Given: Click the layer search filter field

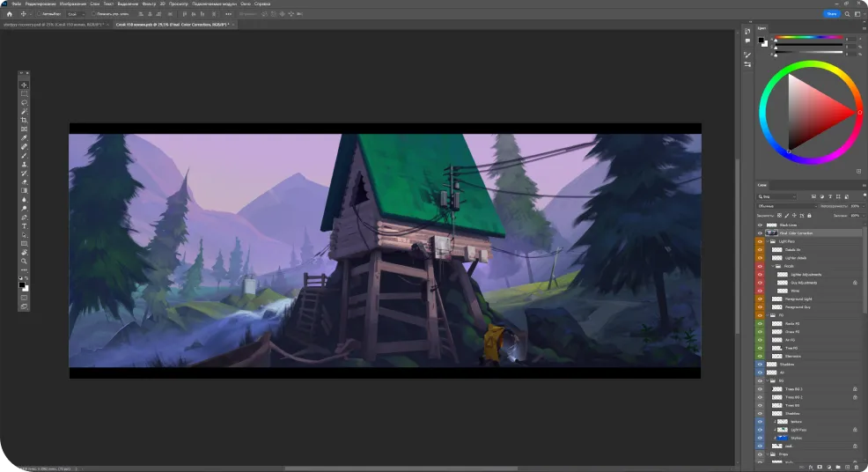Looking at the screenshot, I should [x=779, y=196].
